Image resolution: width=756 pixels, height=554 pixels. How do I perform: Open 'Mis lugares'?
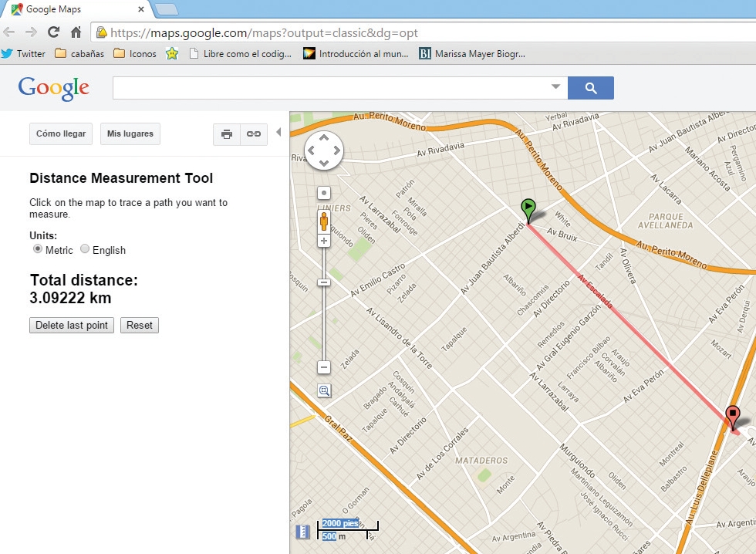click(130, 133)
